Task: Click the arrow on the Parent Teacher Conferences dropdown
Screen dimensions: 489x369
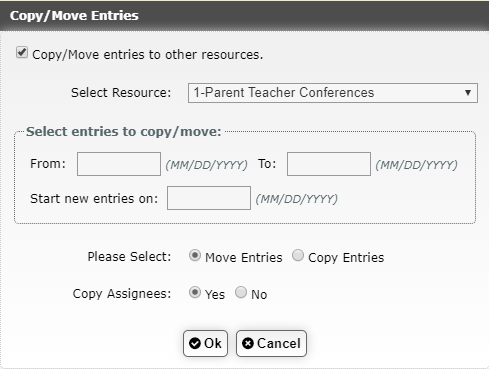Action: click(x=468, y=93)
